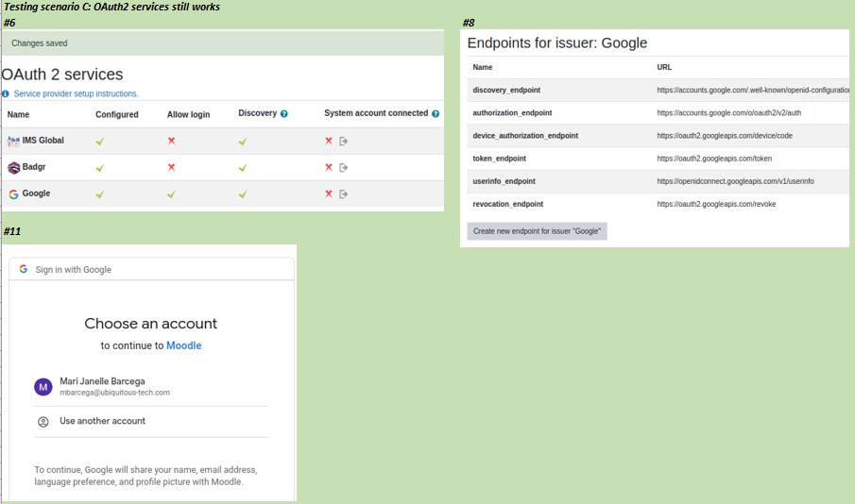Viewport: 855px width, 504px height.
Task: Click the OAuth 2 services heading
Action: [62, 75]
